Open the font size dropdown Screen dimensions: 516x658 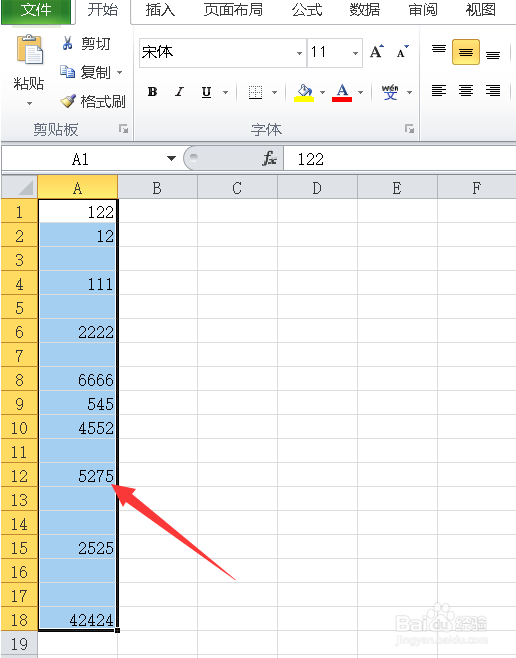click(355, 53)
